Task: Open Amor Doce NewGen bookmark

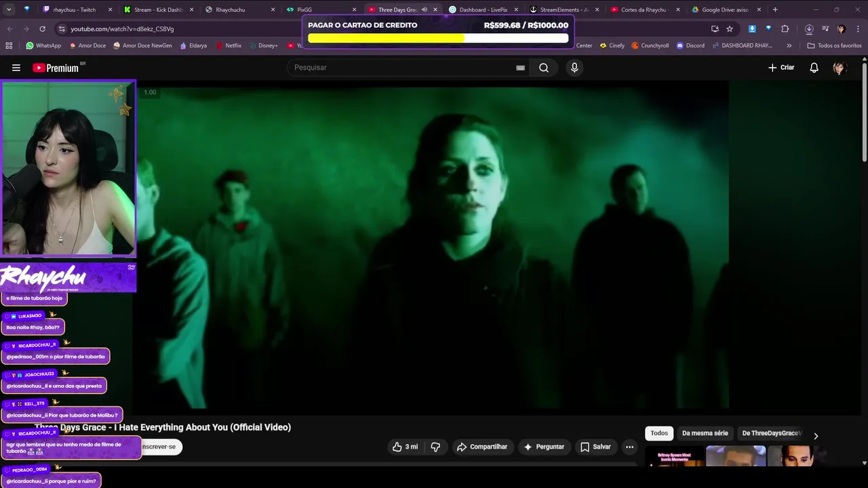Action: point(142,45)
